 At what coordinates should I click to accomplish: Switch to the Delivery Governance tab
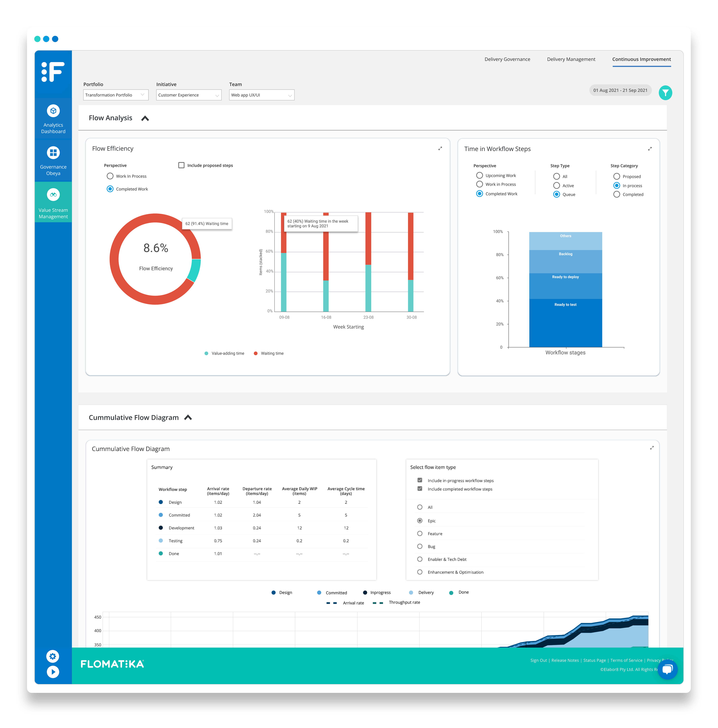coord(507,59)
